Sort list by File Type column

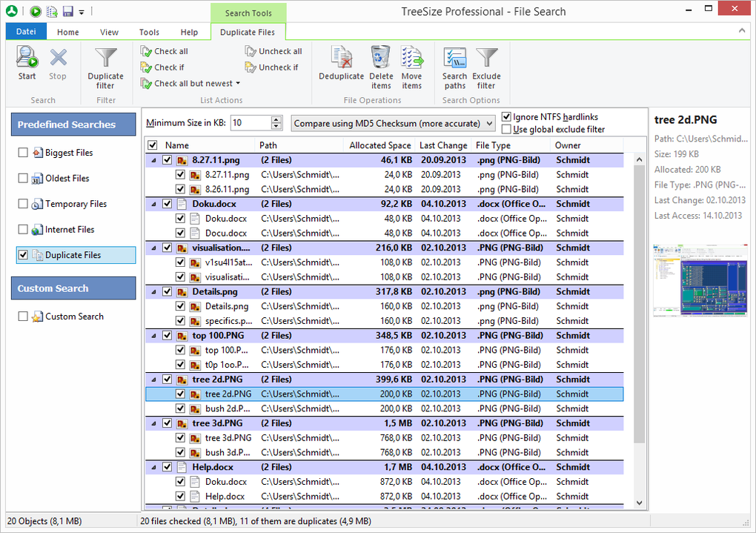[511, 145]
